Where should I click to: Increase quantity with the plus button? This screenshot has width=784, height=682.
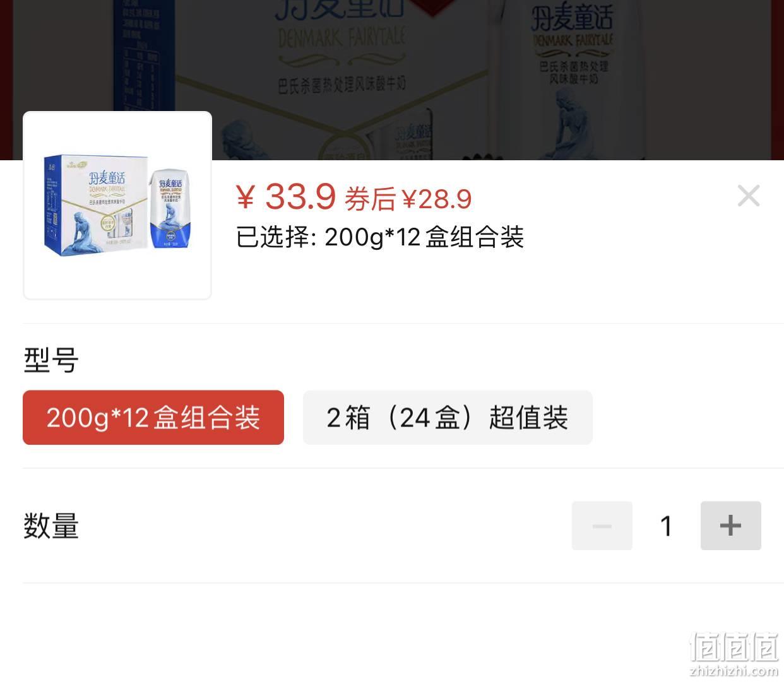coord(730,526)
